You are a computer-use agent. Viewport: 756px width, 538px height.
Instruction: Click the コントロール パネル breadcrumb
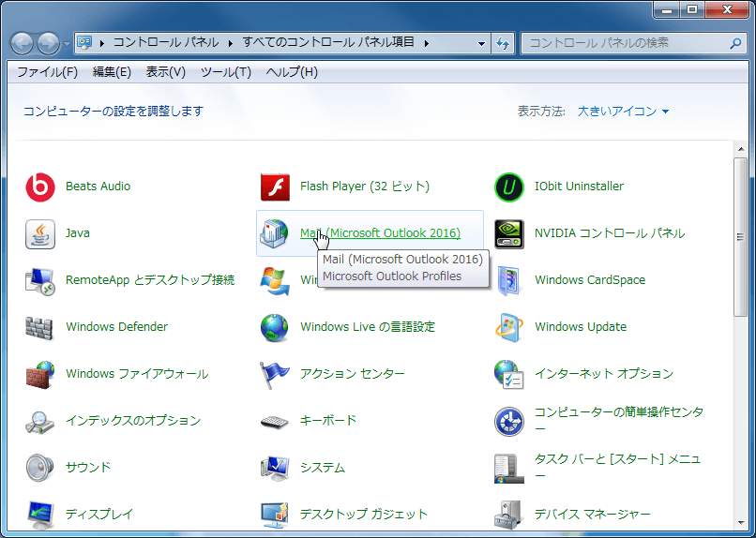click(166, 42)
